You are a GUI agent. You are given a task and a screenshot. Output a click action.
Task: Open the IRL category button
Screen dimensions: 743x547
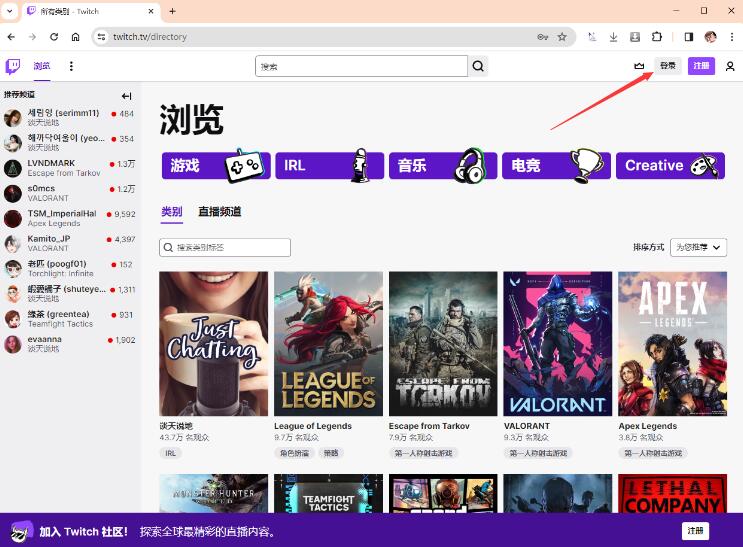point(329,165)
